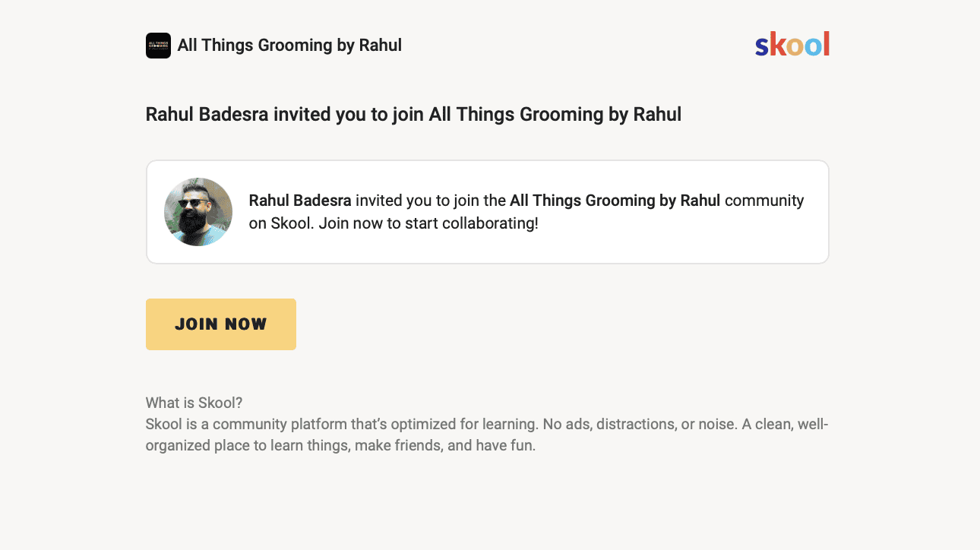Click Rahul Badesra's round profile photo
The width and height of the screenshot is (980, 550).
(x=198, y=212)
